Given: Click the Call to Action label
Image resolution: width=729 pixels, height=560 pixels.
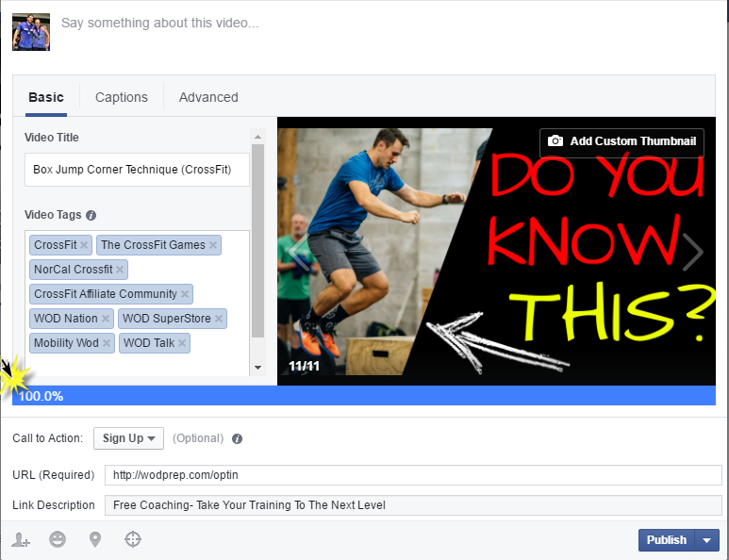Looking at the screenshot, I should point(47,438).
